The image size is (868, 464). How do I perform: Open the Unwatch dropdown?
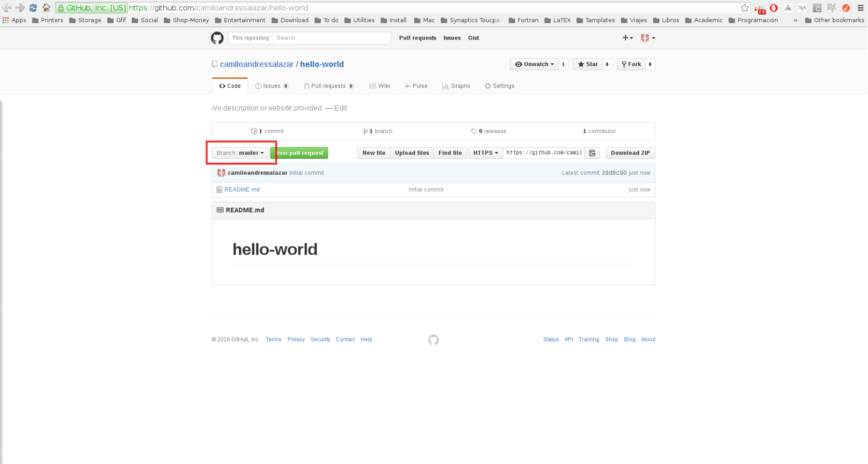click(x=534, y=64)
